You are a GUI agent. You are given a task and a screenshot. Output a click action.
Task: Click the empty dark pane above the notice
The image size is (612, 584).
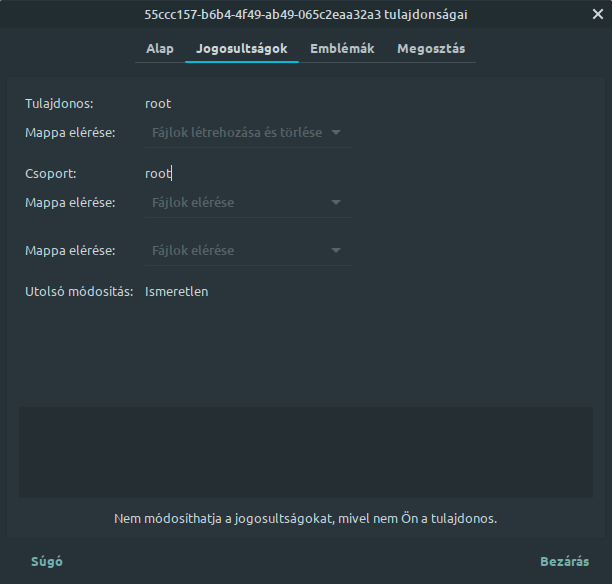306,452
